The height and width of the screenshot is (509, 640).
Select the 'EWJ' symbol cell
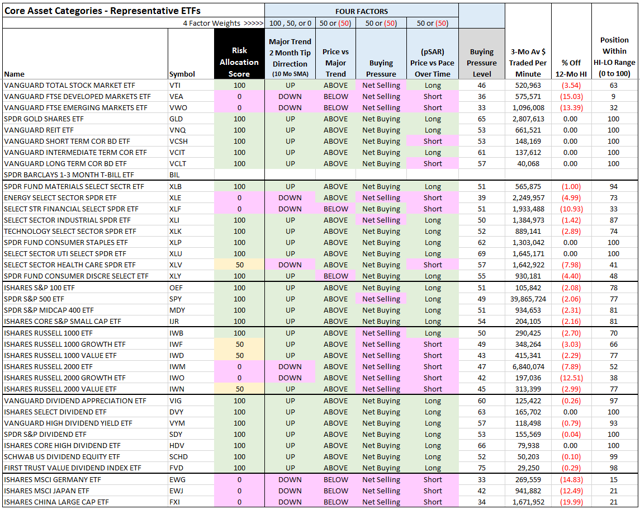[176, 491]
